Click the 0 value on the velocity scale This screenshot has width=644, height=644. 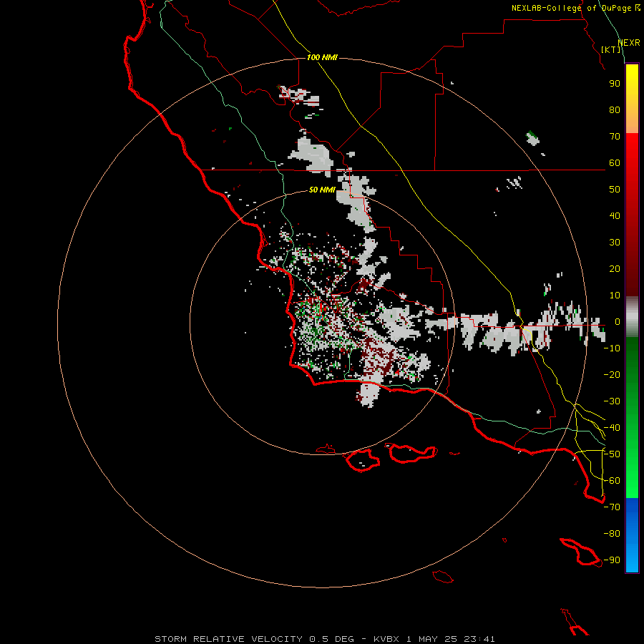(x=618, y=322)
